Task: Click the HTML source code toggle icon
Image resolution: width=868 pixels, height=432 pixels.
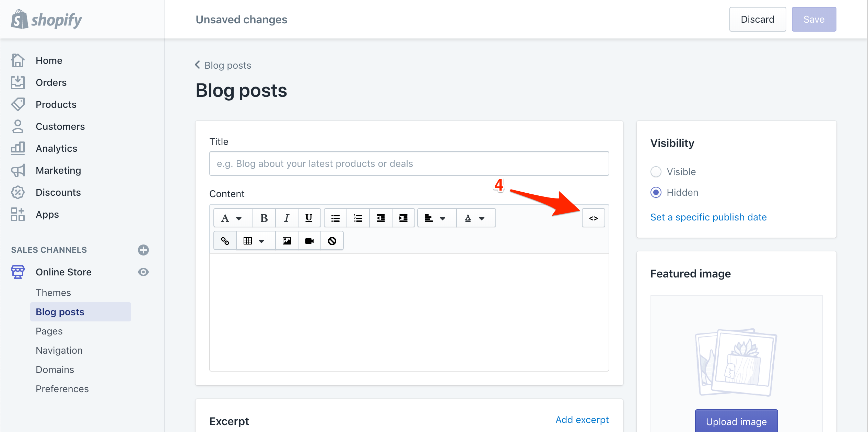Action: [595, 218]
